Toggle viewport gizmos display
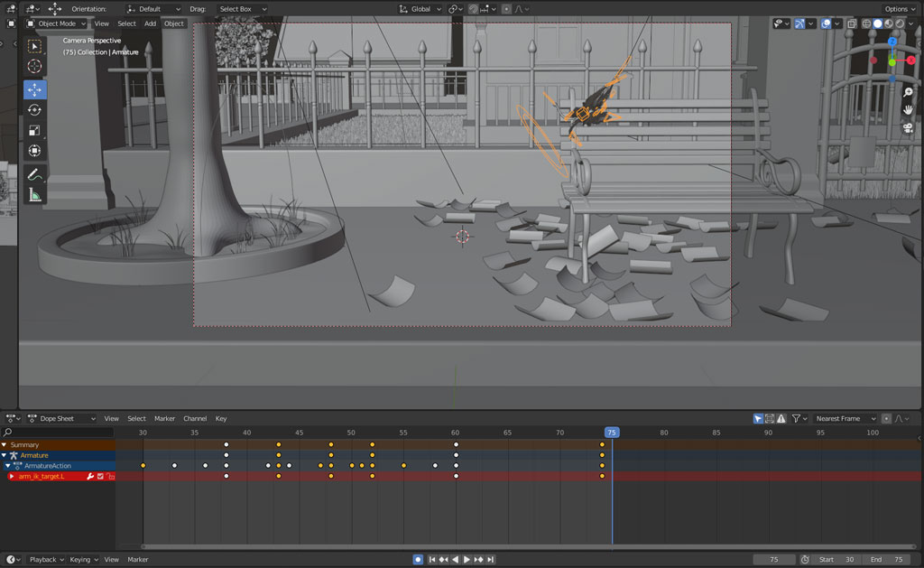Screen dimensions: 924x568 click(x=799, y=23)
